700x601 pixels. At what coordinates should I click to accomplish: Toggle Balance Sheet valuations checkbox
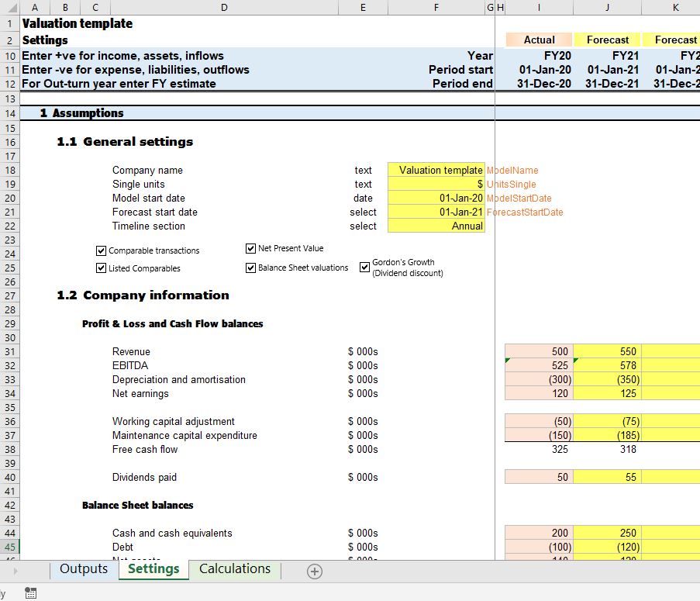250,268
